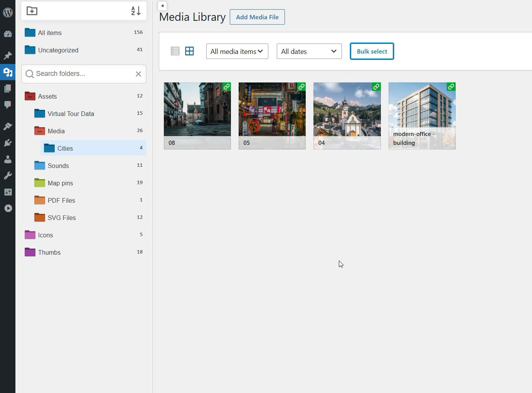Image resolution: width=532 pixels, height=393 pixels.
Task: Open the Media menu icon
Action: [x=8, y=72]
